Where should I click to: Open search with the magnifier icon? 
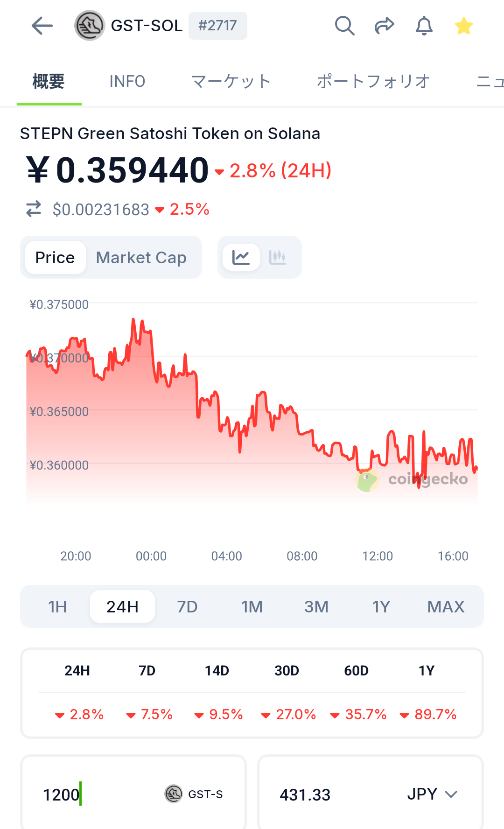344,26
